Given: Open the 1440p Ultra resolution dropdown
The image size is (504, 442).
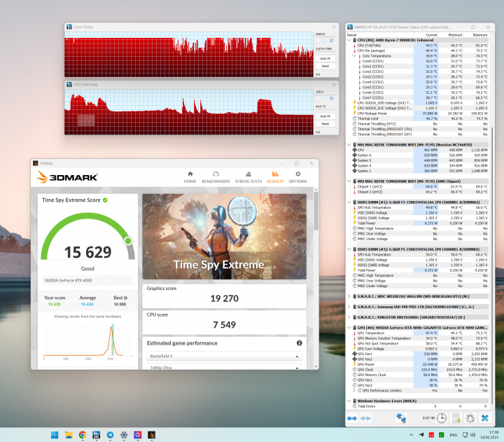Looking at the screenshot, I should tap(225, 367).
